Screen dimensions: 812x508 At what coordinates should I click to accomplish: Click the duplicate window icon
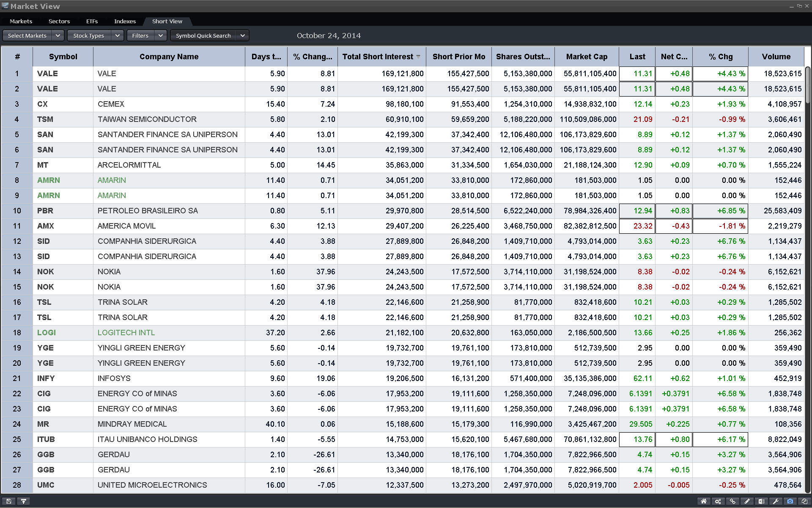point(804,501)
